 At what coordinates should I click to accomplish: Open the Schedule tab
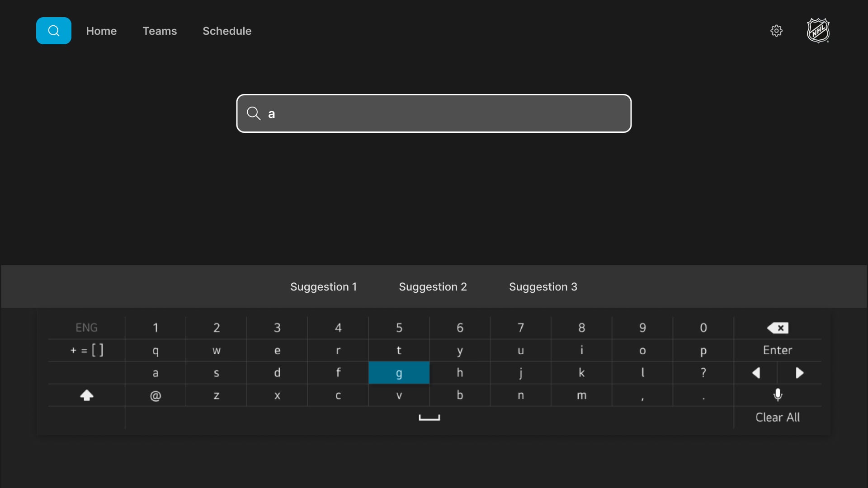227,31
